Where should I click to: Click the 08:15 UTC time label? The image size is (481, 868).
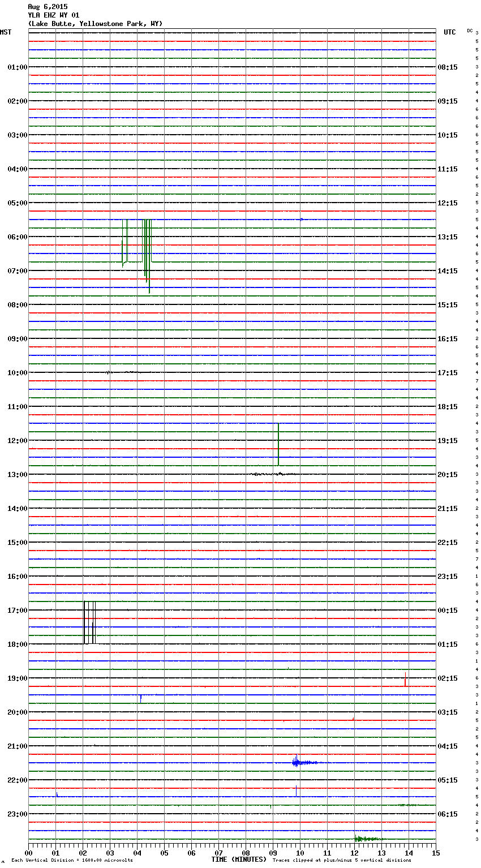[x=448, y=67]
